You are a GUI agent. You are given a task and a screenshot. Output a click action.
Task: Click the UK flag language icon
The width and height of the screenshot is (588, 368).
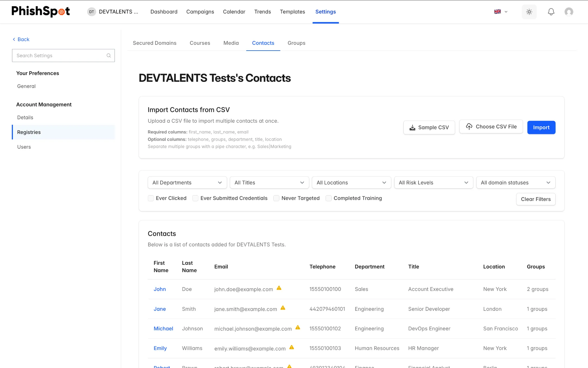click(x=498, y=12)
